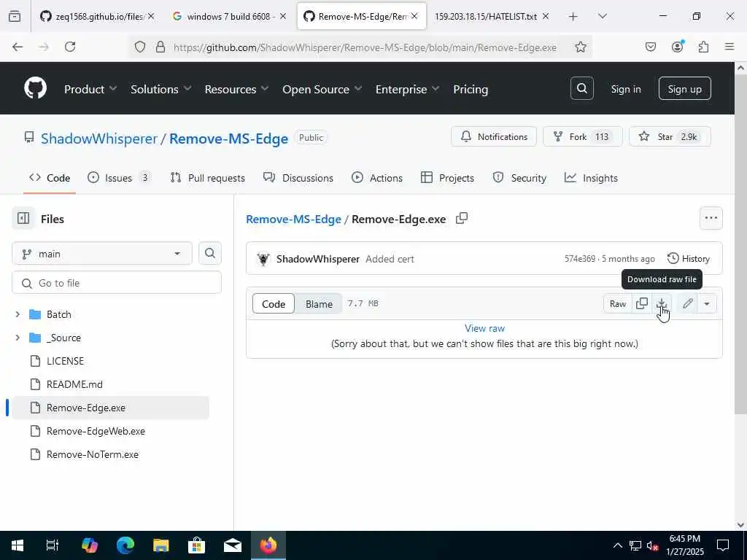Switch to Projects tab
This screenshot has width=747, height=560.
(x=447, y=178)
